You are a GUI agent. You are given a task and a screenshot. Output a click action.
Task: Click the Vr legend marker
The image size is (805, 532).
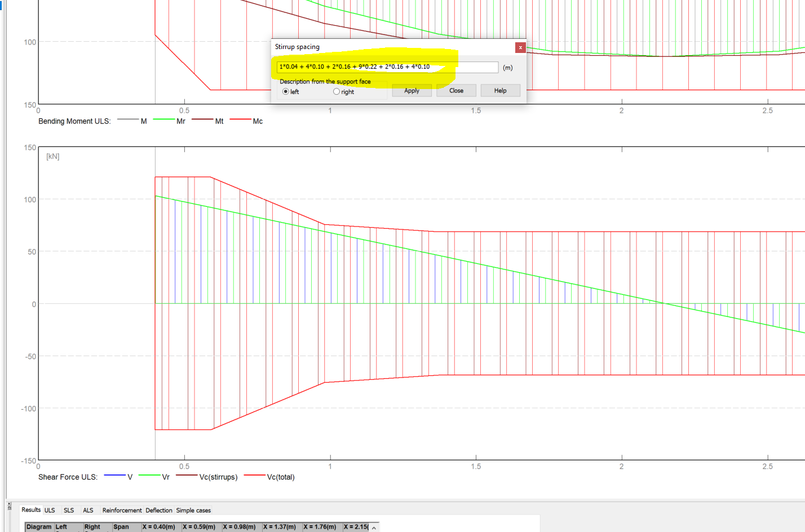(x=149, y=476)
